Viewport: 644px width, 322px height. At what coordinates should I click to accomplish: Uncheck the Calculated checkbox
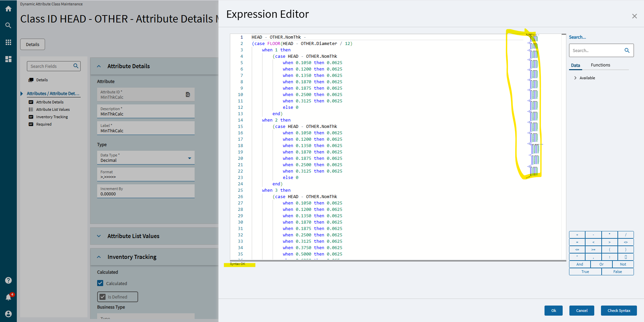pos(100,283)
